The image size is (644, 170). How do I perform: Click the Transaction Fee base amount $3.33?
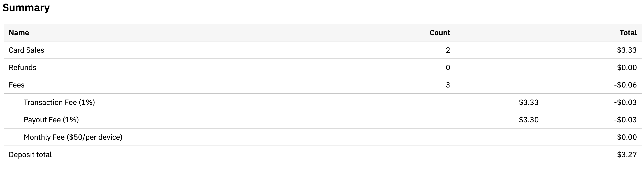pyautogui.click(x=528, y=102)
